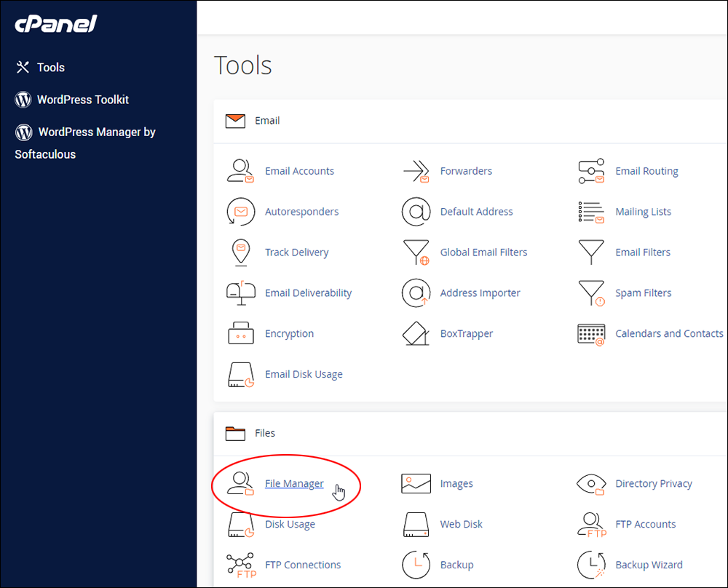Screen dimensions: 728x588
Task: Click the Track Delivery pin icon
Action: click(x=240, y=253)
